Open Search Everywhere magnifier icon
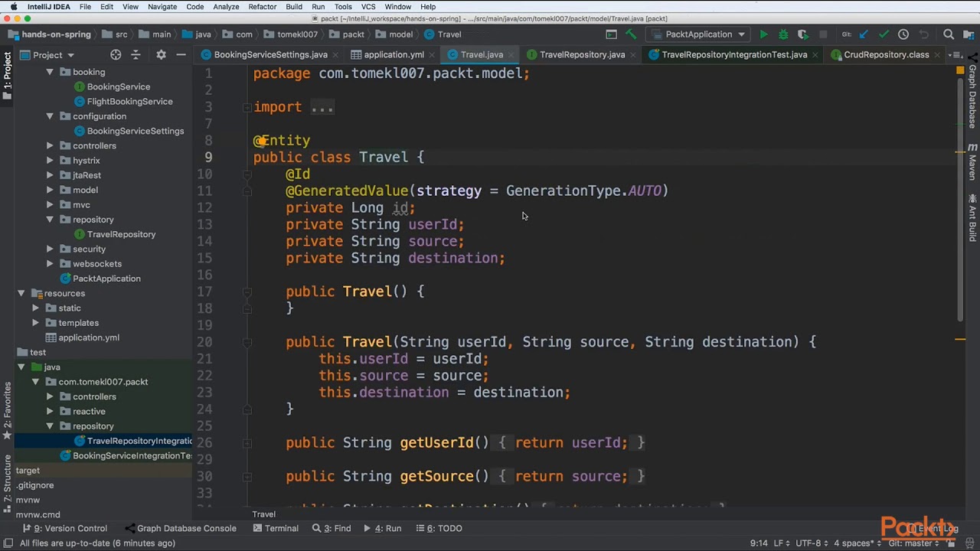This screenshot has width=980, height=551. [949, 34]
